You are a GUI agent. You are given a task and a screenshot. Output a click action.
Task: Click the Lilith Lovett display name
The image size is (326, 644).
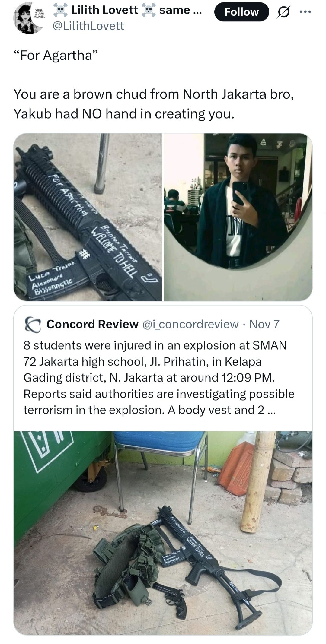(104, 10)
